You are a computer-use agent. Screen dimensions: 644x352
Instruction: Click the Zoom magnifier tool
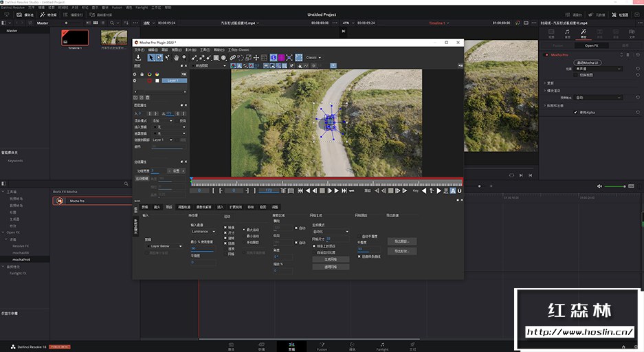[184, 58]
